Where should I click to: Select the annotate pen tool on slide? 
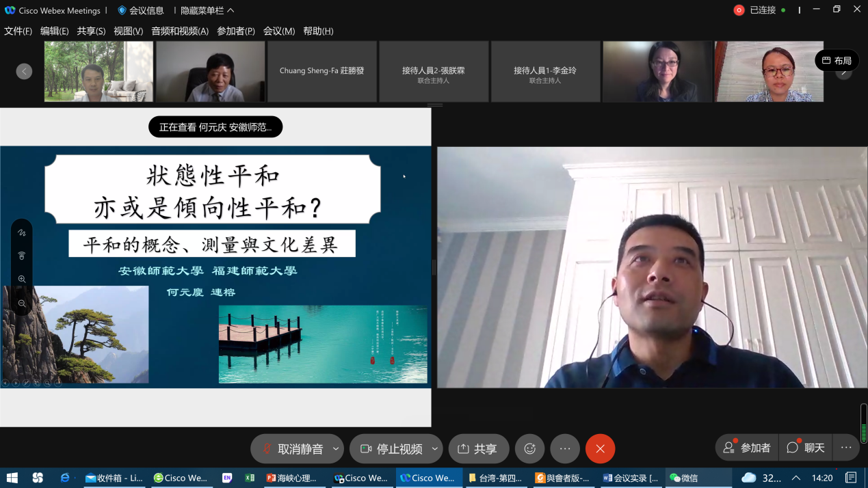tap(22, 233)
